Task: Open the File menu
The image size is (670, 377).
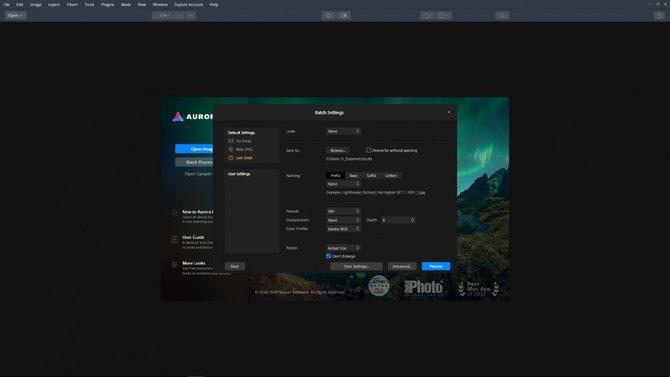Action: 6,4
